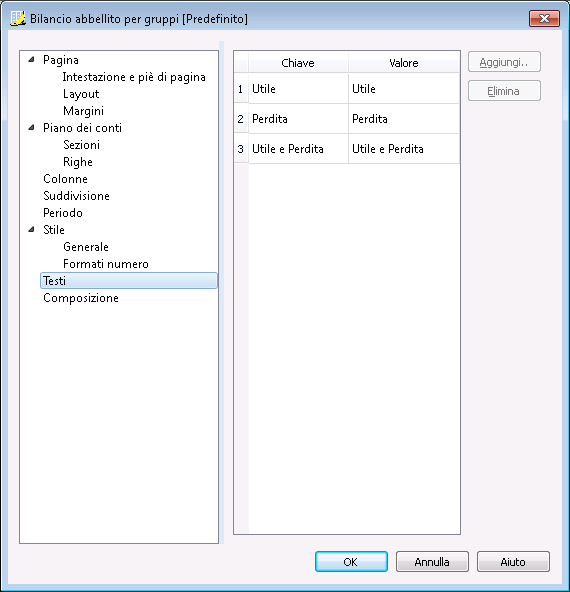This screenshot has height=592, width=570.
Task: Open the Composizione section
Action: point(81,298)
